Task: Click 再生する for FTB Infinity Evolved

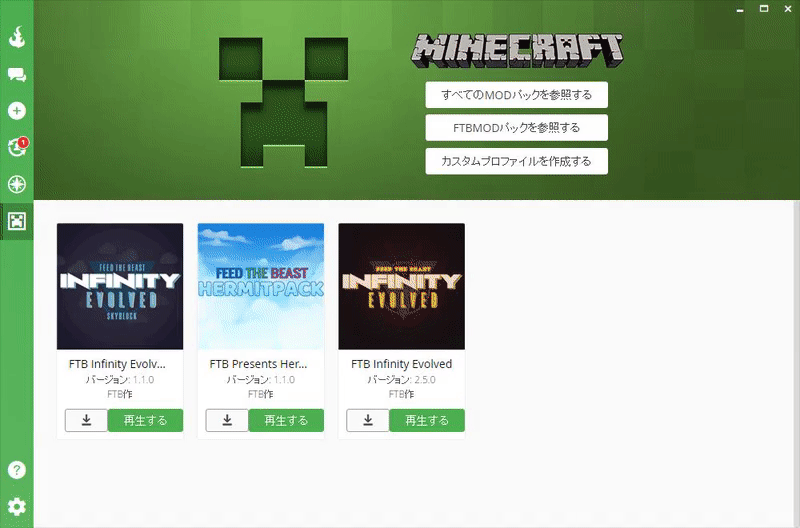Action: [x=427, y=420]
